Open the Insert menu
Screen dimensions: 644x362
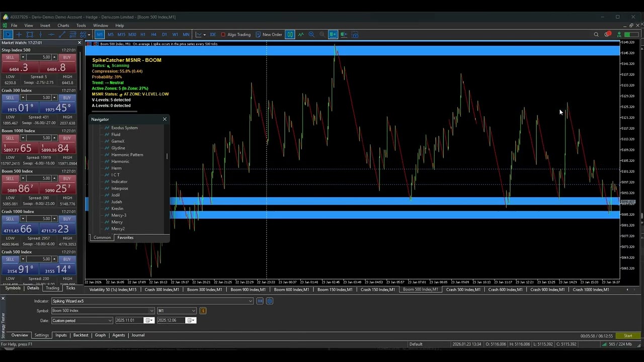click(45, 26)
